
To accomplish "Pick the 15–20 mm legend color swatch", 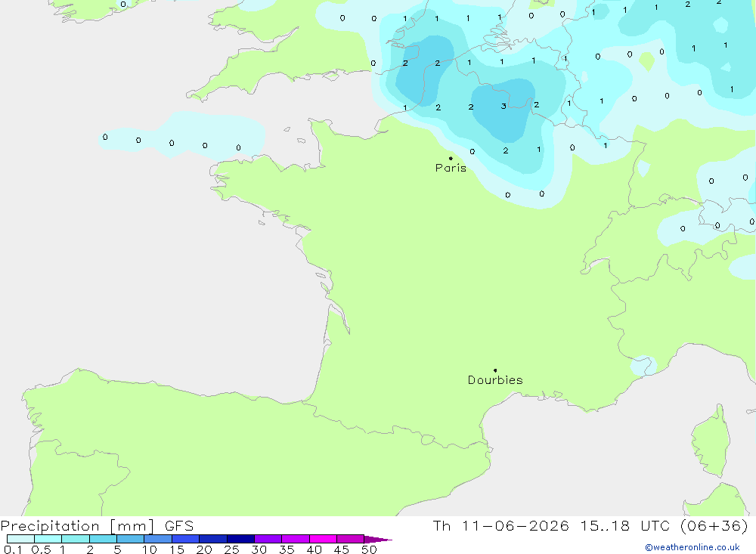I will point(185,539).
